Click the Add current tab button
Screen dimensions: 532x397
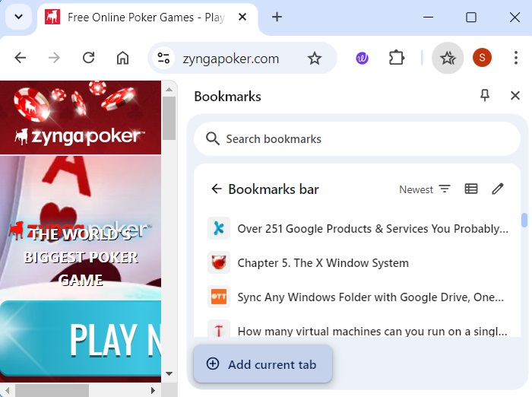click(263, 364)
